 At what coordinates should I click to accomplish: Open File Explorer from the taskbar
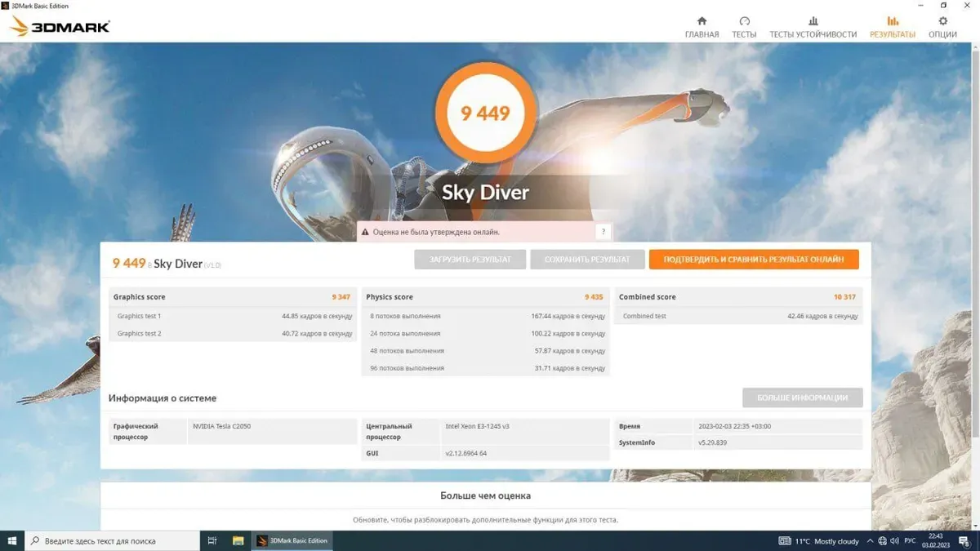pos(238,540)
